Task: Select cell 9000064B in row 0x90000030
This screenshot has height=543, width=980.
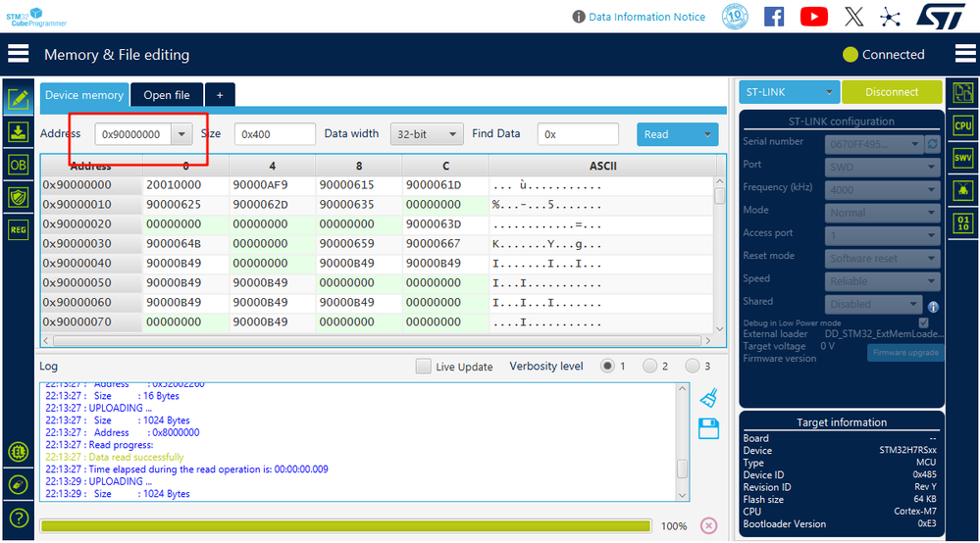Action: 185,243
